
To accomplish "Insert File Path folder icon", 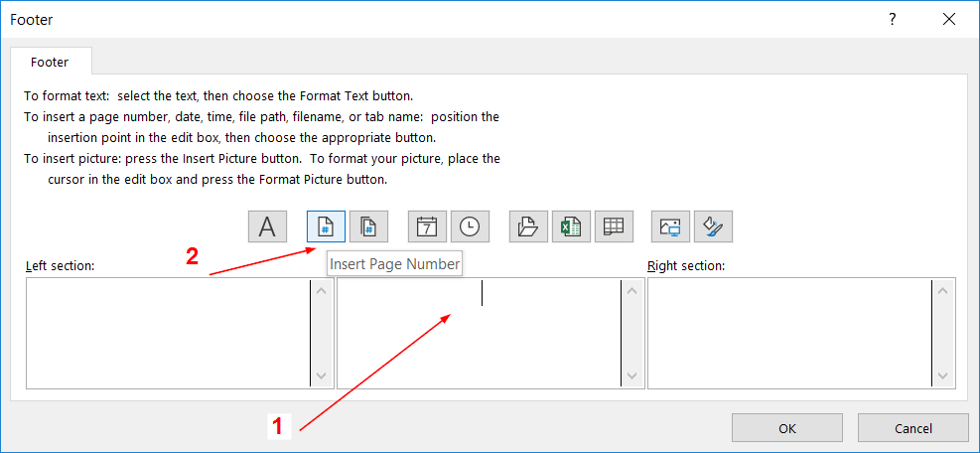I will coord(529,226).
